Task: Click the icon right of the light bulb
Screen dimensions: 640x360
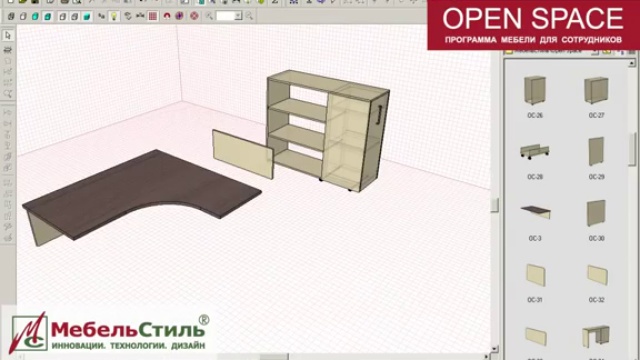Action: tap(128, 16)
